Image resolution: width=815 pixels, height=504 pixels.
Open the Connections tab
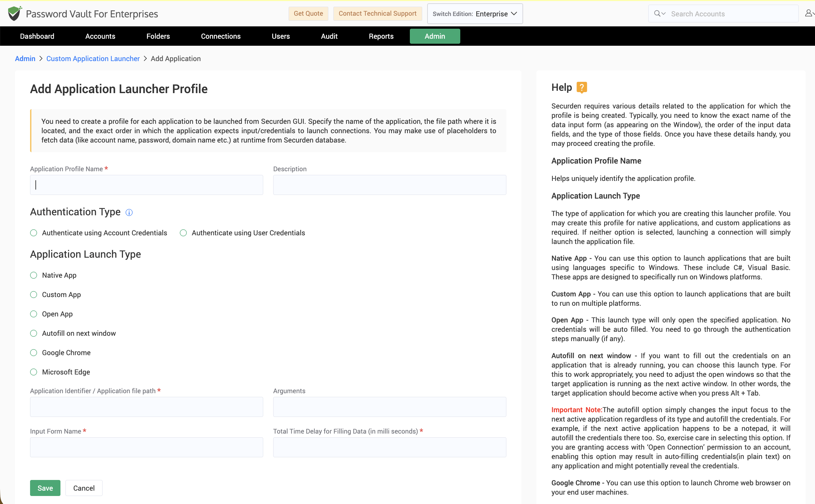(221, 36)
